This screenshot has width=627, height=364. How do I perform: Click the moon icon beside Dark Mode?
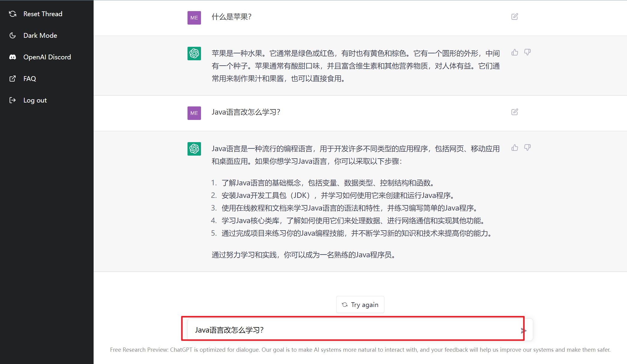[x=12, y=35]
